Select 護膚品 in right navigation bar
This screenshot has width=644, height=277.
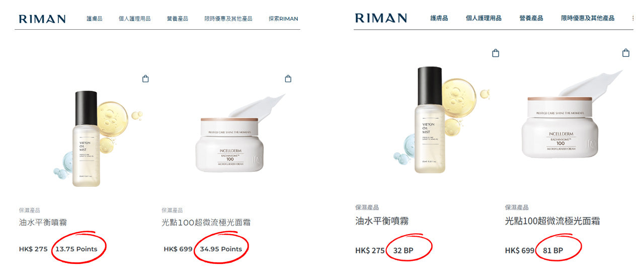tap(439, 18)
